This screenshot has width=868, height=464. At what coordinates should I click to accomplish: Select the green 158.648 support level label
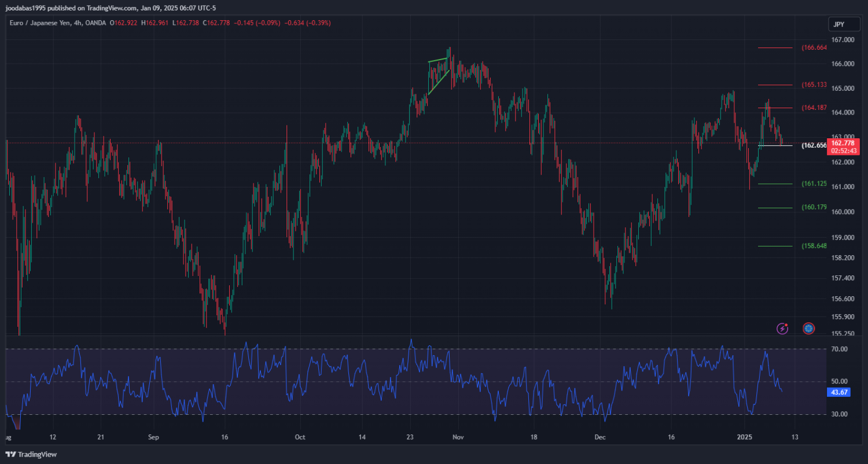[814, 246]
